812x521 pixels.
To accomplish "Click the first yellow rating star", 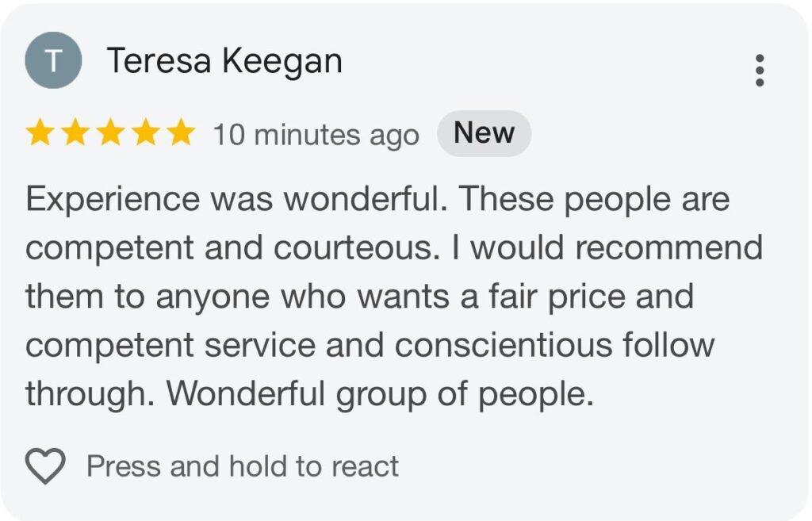I will click(39, 133).
